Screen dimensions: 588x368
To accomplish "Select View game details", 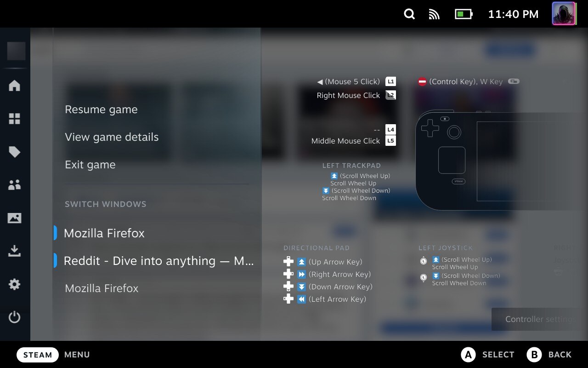I will [x=112, y=137].
